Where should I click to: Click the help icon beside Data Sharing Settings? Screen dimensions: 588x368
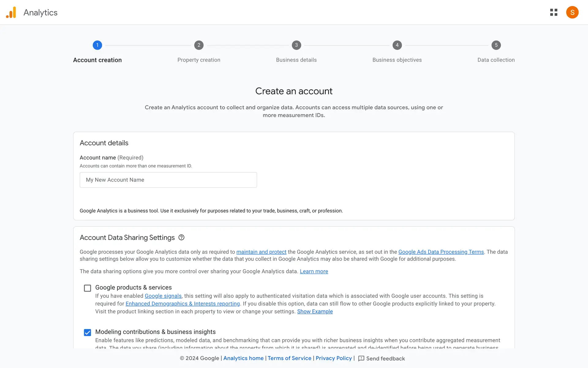click(181, 237)
